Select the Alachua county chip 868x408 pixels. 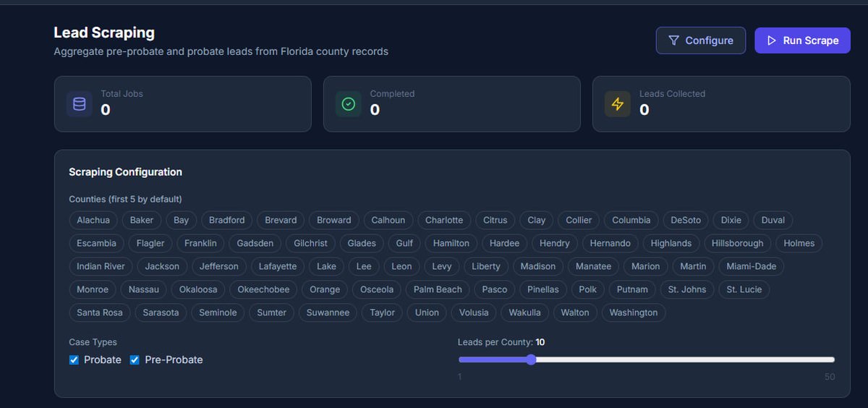tap(93, 220)
